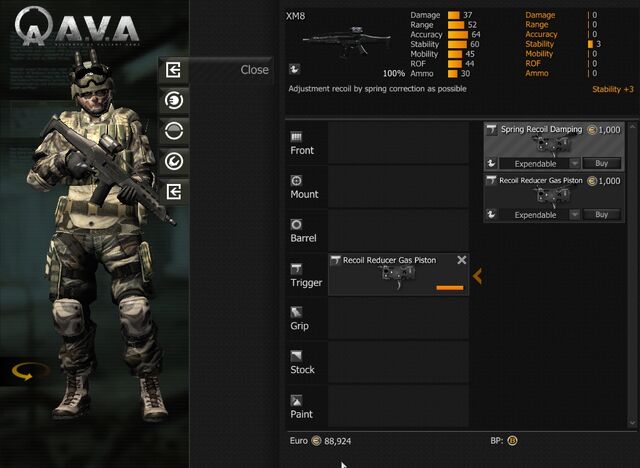Click the durability bar on equipped piston
The width and height of the screenshot is (640, 468).
tap(450, 288)
